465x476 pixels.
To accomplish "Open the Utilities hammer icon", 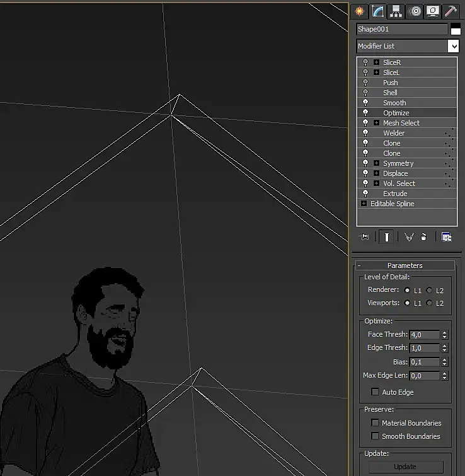I will [451, 11].
